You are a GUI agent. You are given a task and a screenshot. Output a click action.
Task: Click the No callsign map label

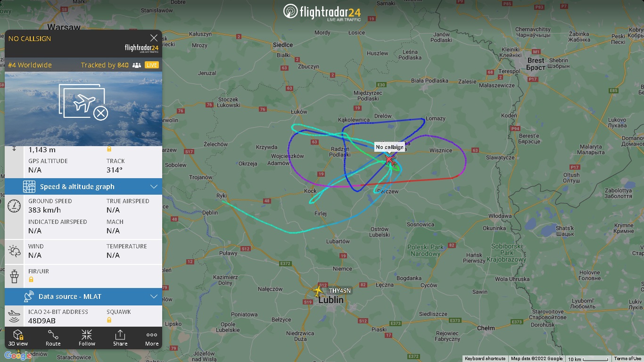coord(389,147)
